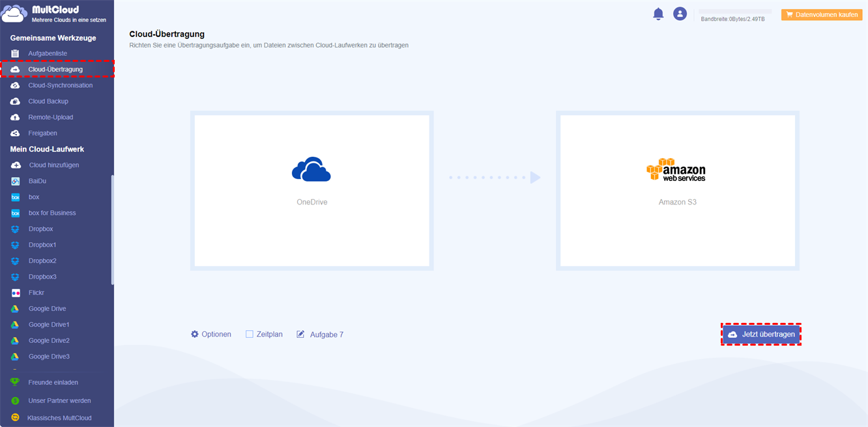The height and width of the screenshot is (427, 868).
Task: Click the Cloud hinzufügen plus icon
Action: pyautogui.click(x=16, y=165)
